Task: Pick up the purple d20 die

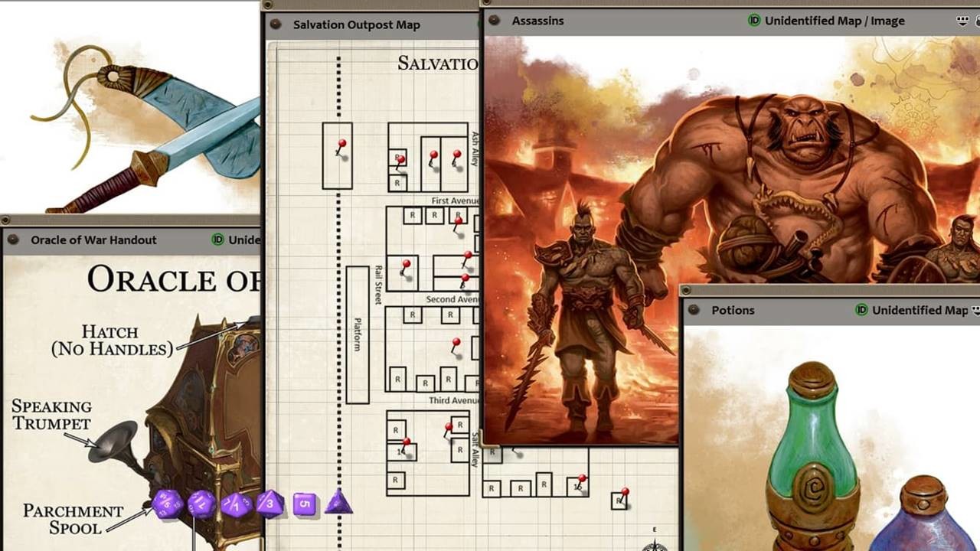Action: (167, 504)
